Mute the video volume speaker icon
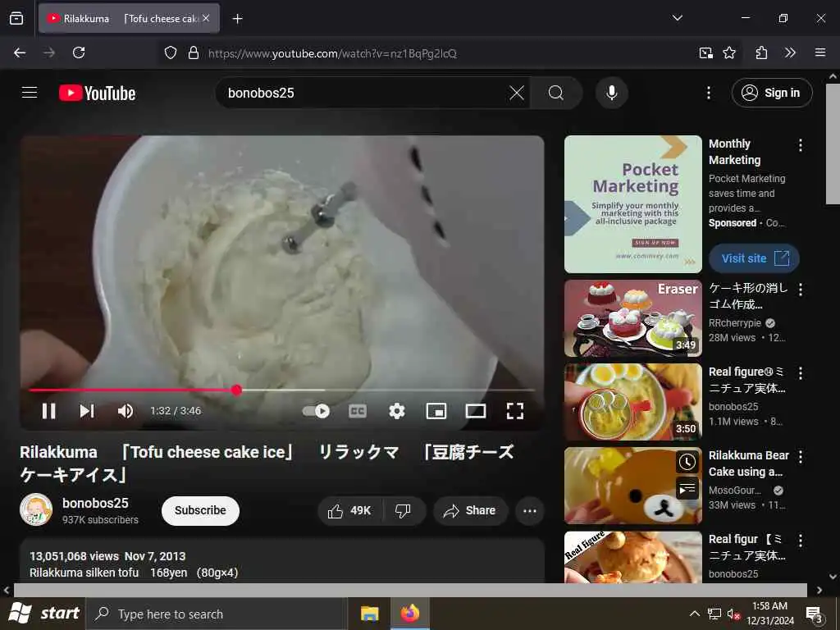 (126, 411)
